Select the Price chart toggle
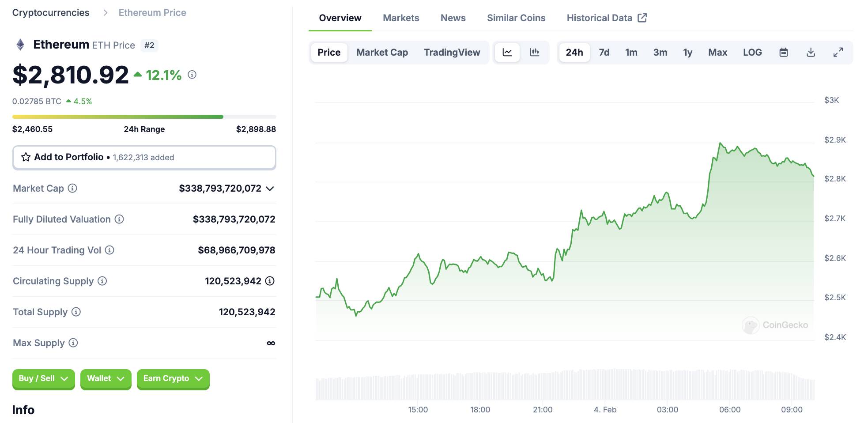This screenshot has width=868, height=423. click(329, 53)
